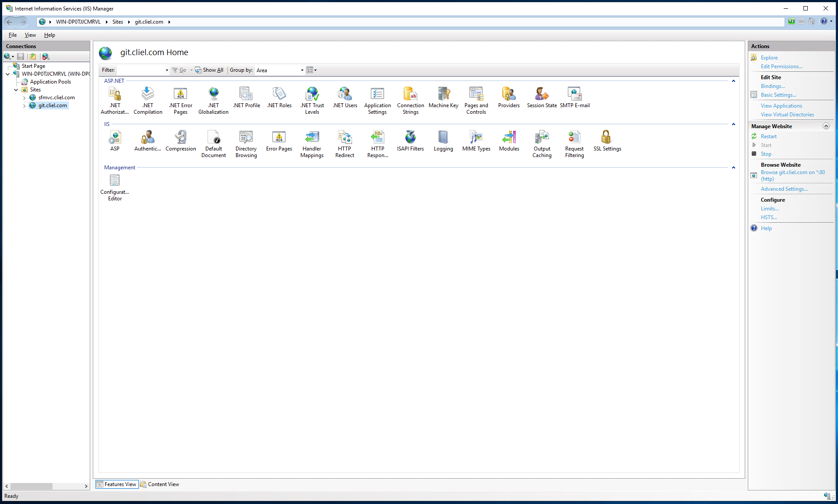Image resolution: width=838 pixels, height=504 pixels.
Task: Open Handler Mappings feature
Action: coord(312,143)
